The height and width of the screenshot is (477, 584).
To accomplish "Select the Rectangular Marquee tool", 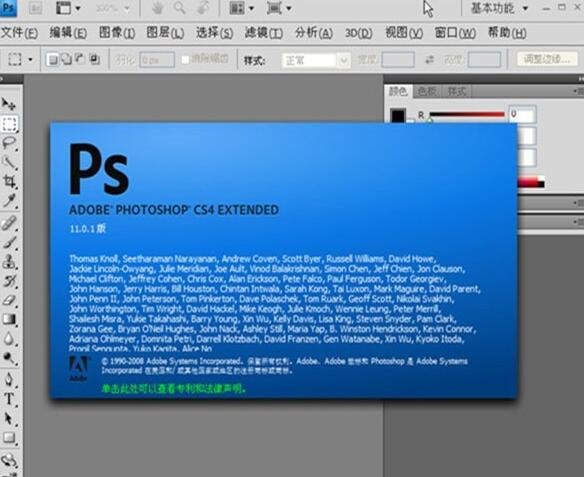I will pyautogui.click(x=9, y=124).
